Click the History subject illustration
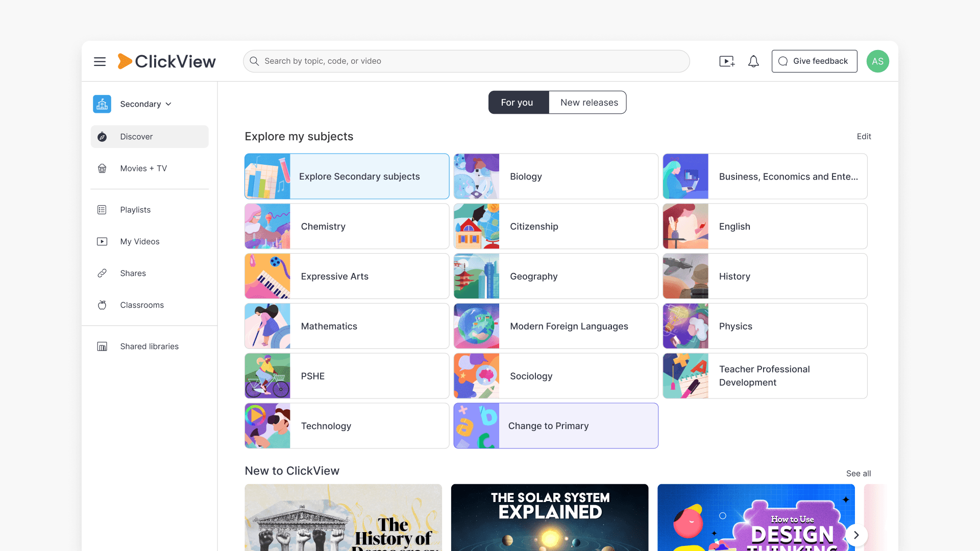This screenshot has width=980, height=551. click(x=685, y=277)
